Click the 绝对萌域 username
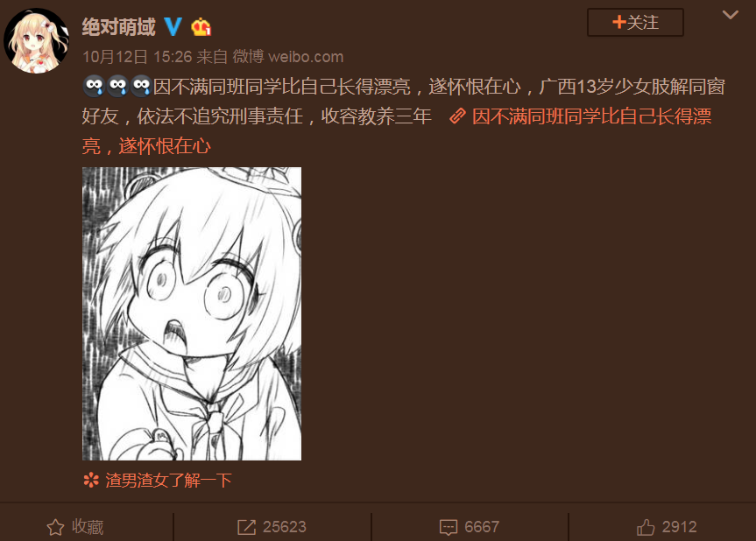 pos(118,27)
